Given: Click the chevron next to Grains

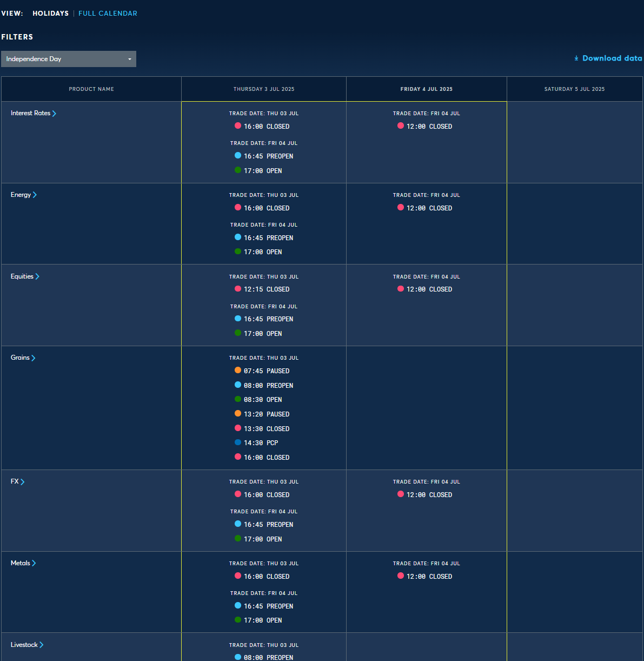Looking at the screenshot, I should 34,358.
